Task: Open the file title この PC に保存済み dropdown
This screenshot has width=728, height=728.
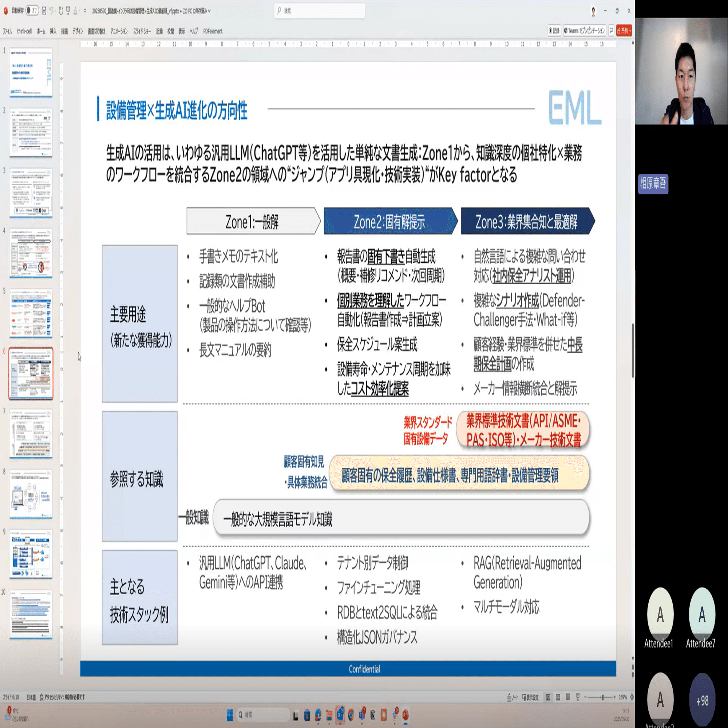Action: click(209, 11)
